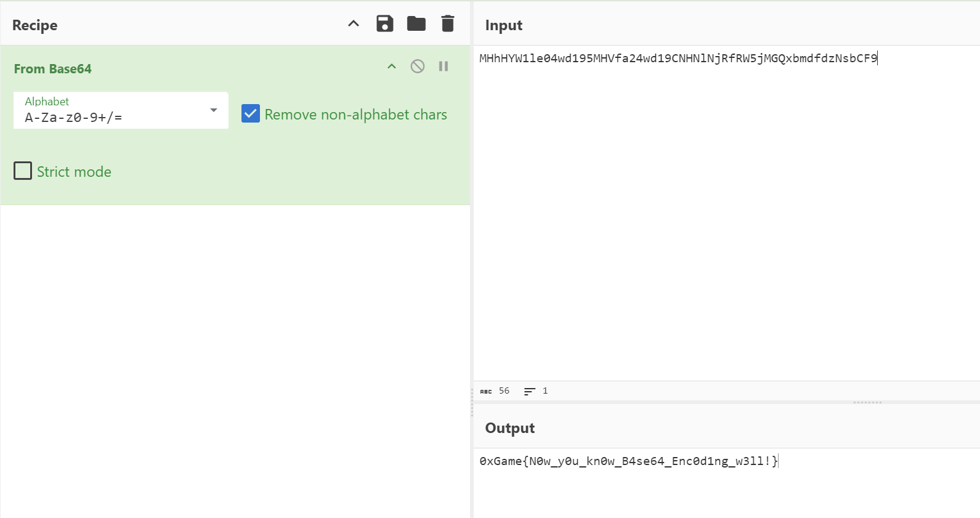Click the From Base64 operation title
This screenshot has width=980, height=518.
pos(53,69)
